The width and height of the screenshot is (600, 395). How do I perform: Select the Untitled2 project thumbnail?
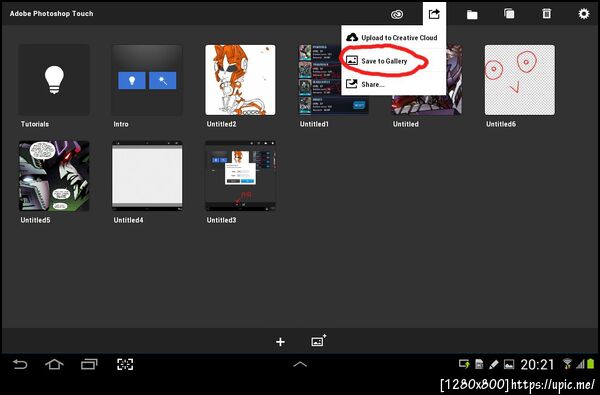pyautogui.click(x=240, y=80)
